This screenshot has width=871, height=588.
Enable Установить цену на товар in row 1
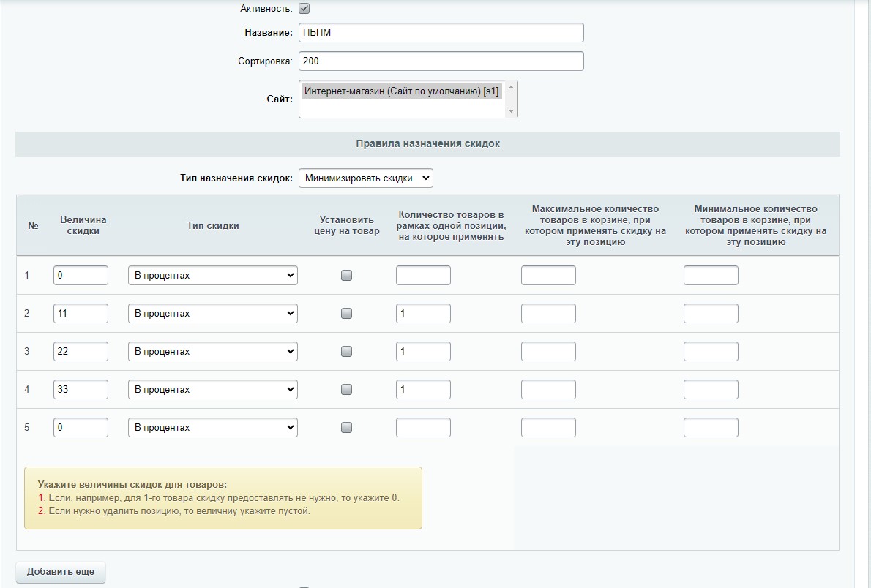(347, 276)
